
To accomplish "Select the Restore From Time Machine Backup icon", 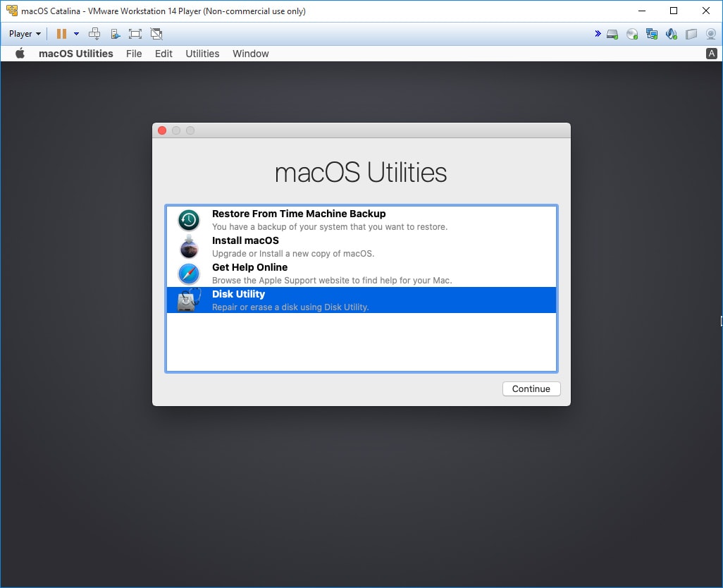I will [188, 219].
